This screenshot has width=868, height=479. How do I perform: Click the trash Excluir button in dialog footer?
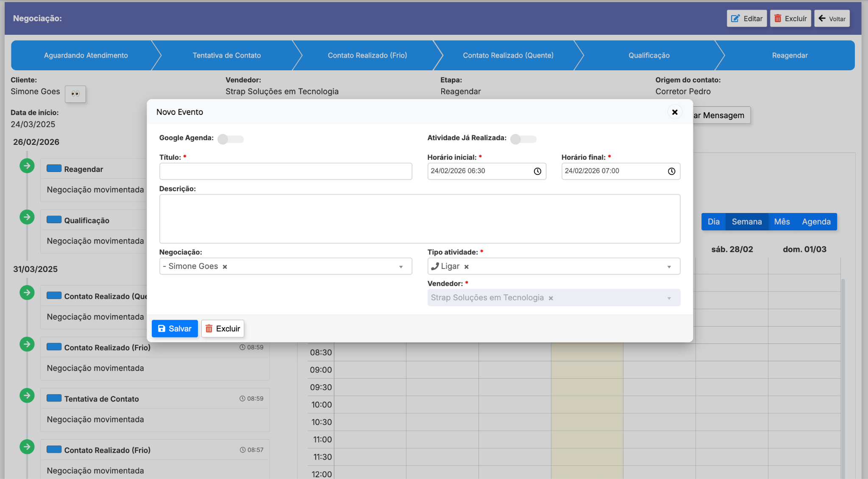[x=223, y=329]
